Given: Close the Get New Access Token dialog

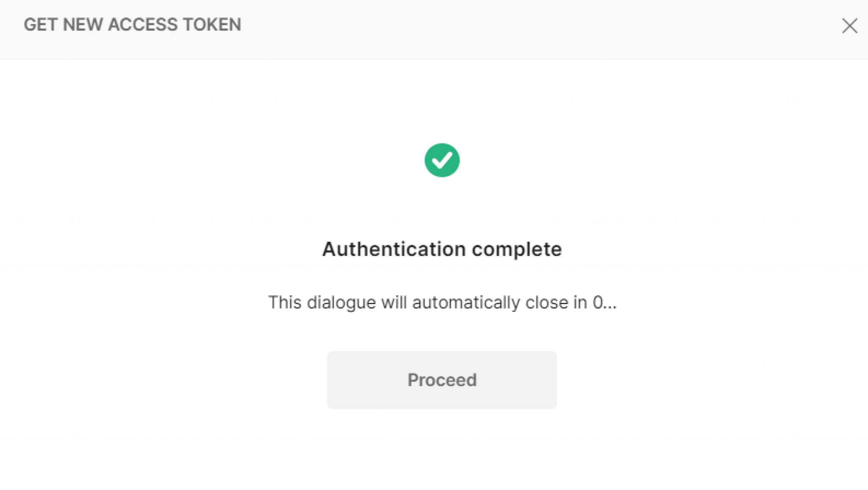Looking at the screenshot, I should pyautogui.click(x=849, y=26).
